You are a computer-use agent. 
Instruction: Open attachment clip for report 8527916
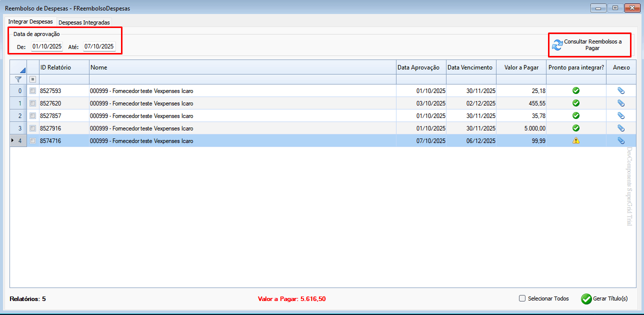[621, 128]
